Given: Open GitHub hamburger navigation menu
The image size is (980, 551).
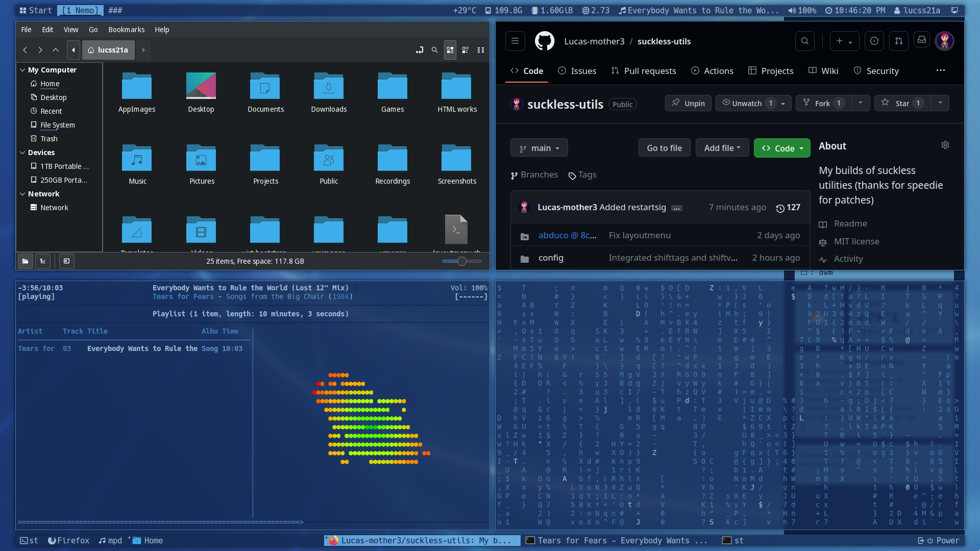Looking at the screenshot, I should coord(515,41).
